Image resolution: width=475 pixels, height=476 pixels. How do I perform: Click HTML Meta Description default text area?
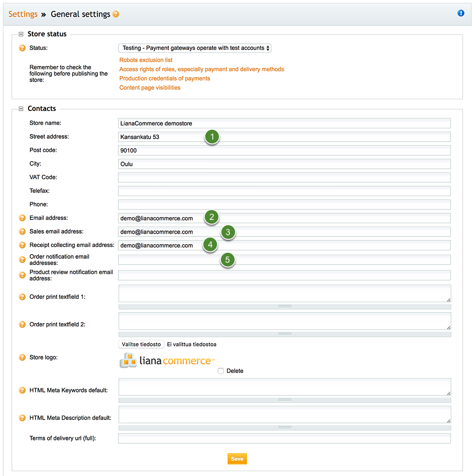[285, 415]
